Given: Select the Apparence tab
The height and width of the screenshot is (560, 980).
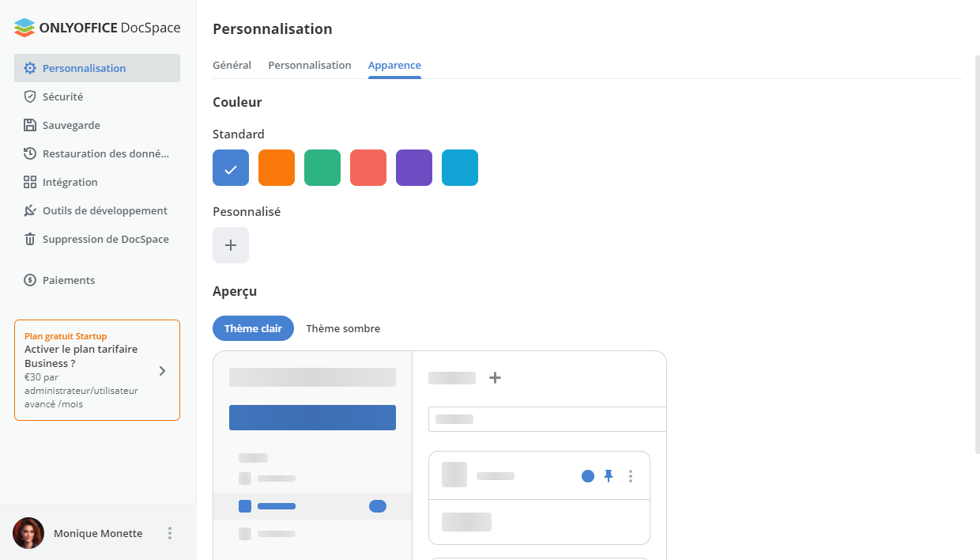Looking at the screenshot, I should point(394,65).
